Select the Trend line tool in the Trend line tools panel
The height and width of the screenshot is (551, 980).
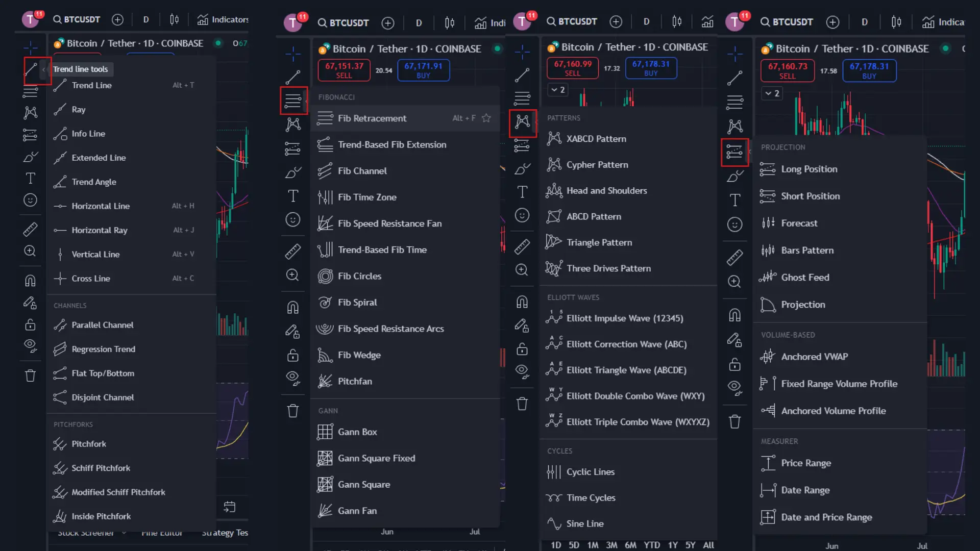(x=31, y=70)
